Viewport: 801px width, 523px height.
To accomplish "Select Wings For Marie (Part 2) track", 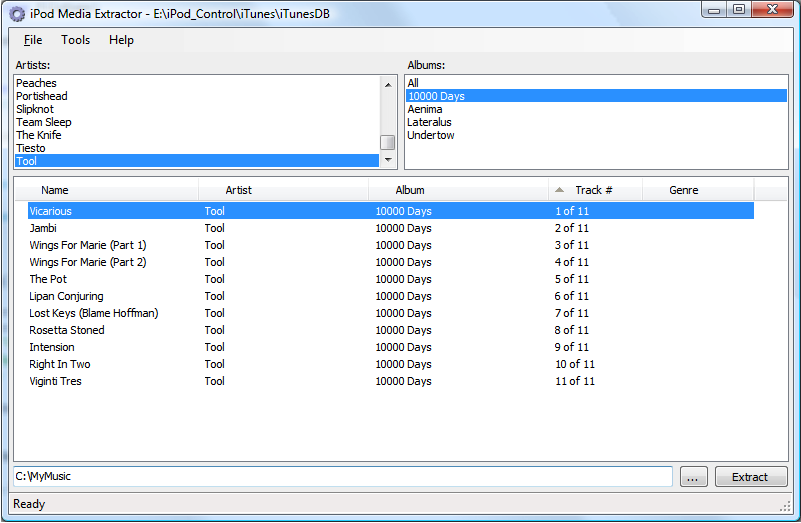I will point(391,262).
